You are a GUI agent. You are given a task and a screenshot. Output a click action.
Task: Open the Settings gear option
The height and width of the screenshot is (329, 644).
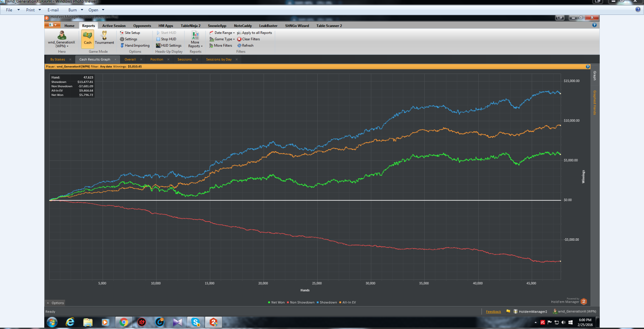tap(129, 39)
